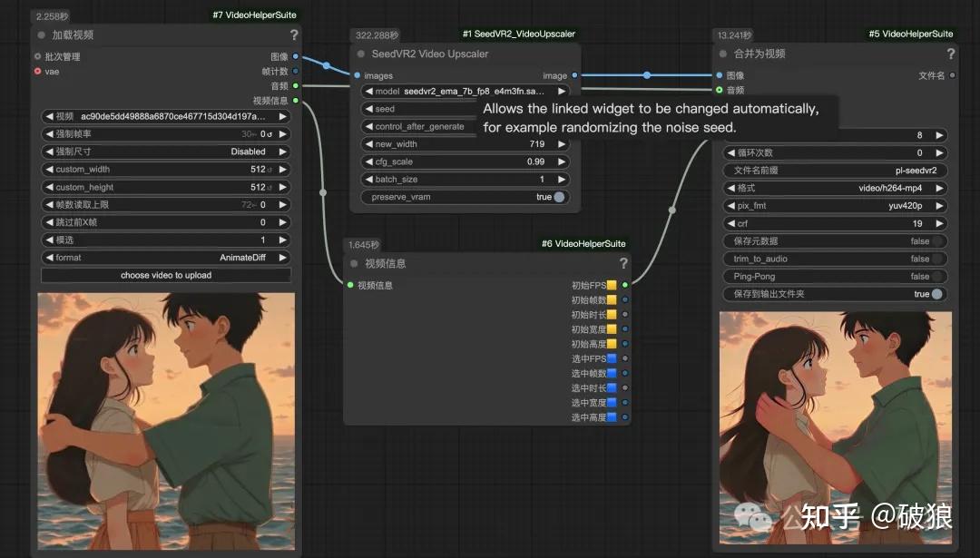Click the help icon on 合并为视频 node
This screenshot has width=980, height=558.
coord(950,54)
